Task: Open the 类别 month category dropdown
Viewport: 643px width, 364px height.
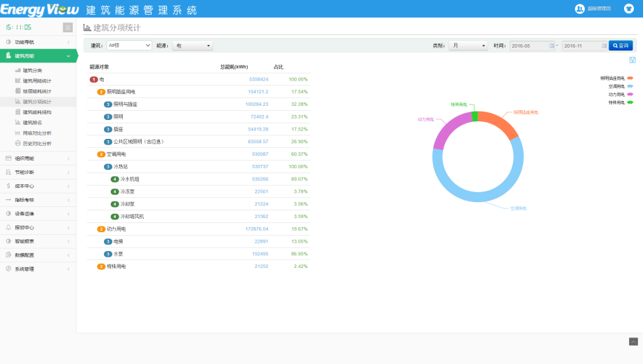Action: [x=468, y=46]
